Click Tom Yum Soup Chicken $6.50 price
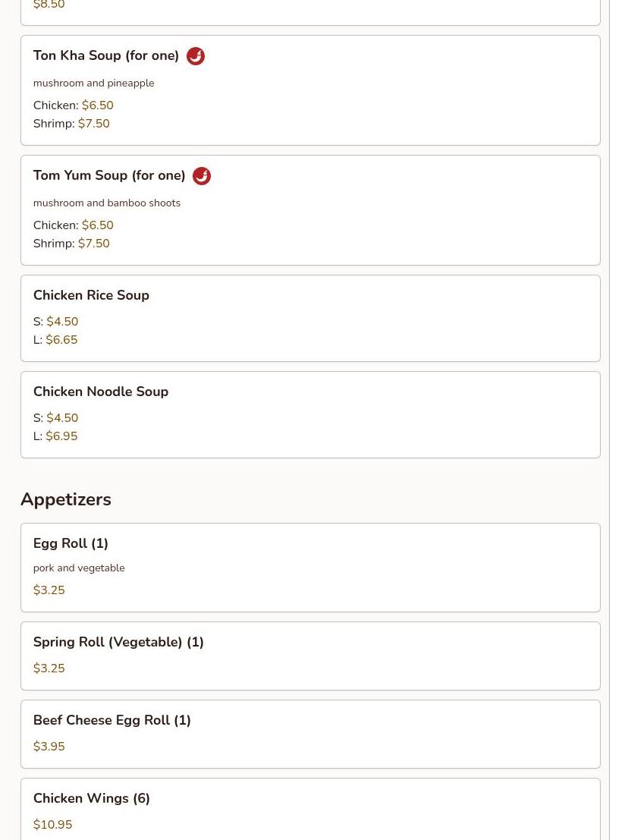The height and width of the screenshot is (840, 625). 98,225
